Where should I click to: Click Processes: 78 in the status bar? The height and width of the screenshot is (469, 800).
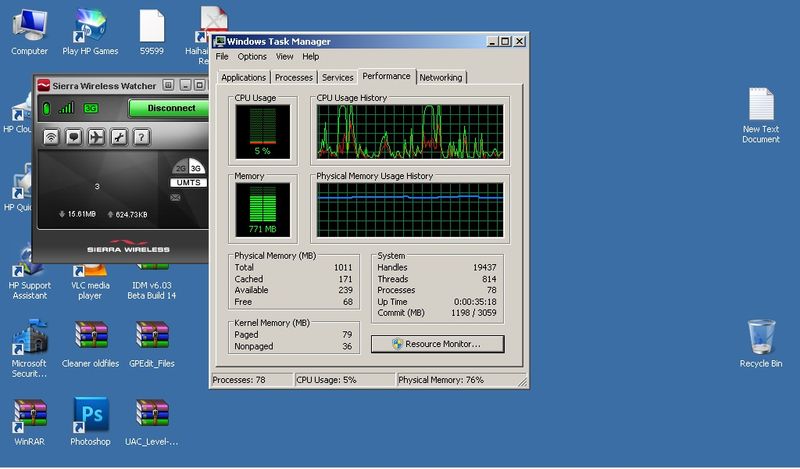pos(239,380)
